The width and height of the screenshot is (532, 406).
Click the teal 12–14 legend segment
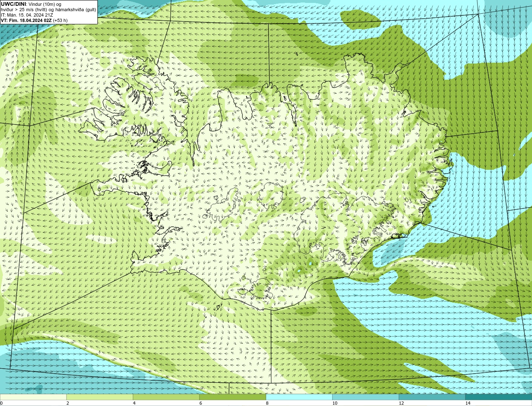[432, 397]
